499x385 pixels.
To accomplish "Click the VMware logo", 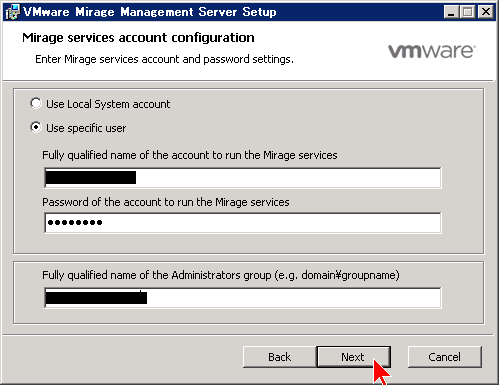I will tap(432, 51).
